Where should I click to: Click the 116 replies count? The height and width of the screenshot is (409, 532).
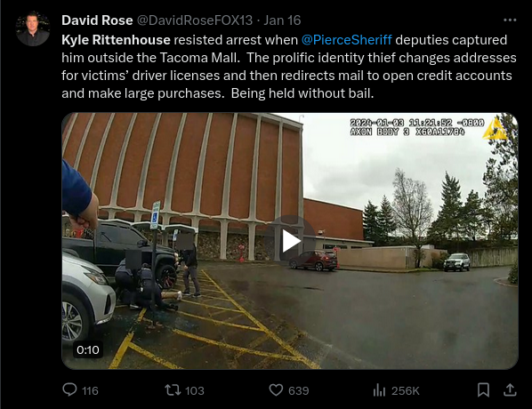(x=90, y=390)
